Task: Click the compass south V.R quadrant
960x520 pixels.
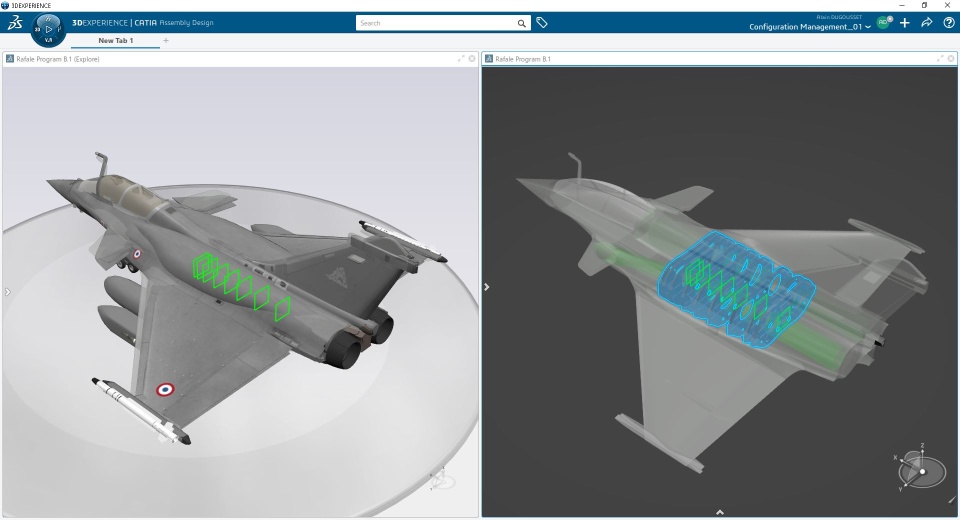Action: click(49, 40)
